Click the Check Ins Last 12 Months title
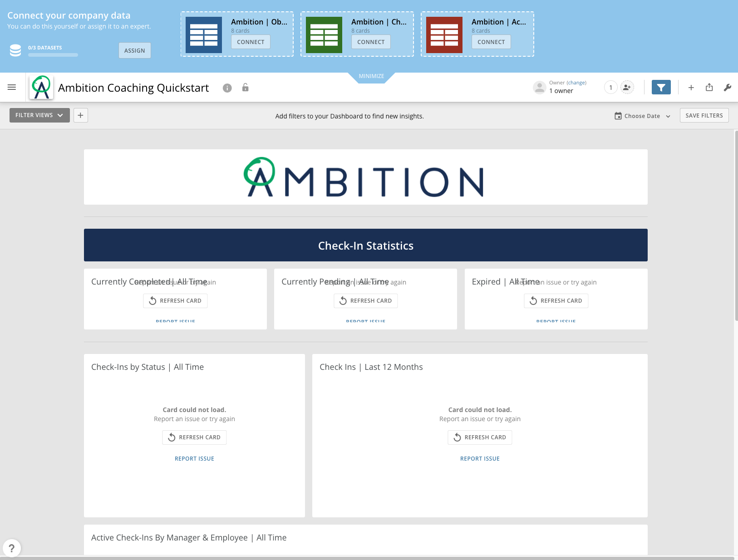738x560 pixels. pos(371,367)
